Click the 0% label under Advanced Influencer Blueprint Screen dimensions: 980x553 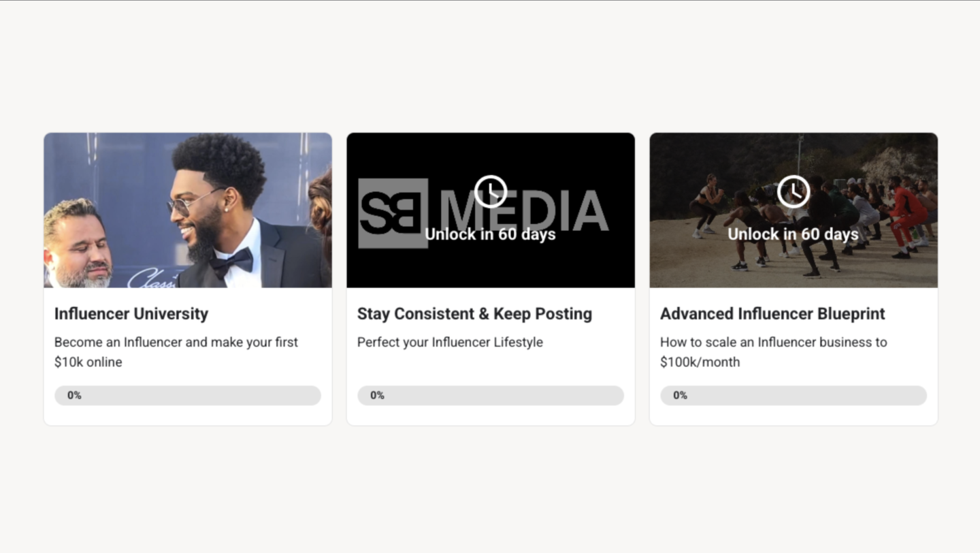[x=680, y=396]
